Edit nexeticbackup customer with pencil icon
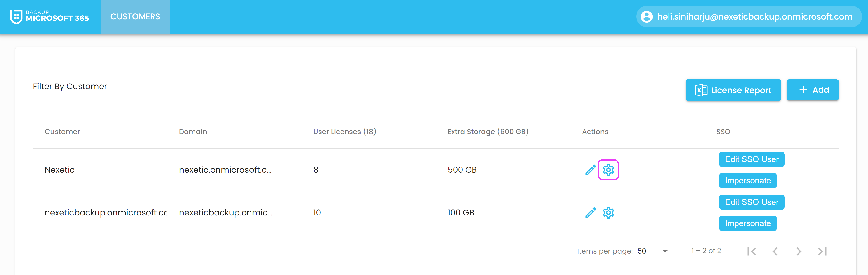This screenshot has height=275, width=868. (590, 213)
